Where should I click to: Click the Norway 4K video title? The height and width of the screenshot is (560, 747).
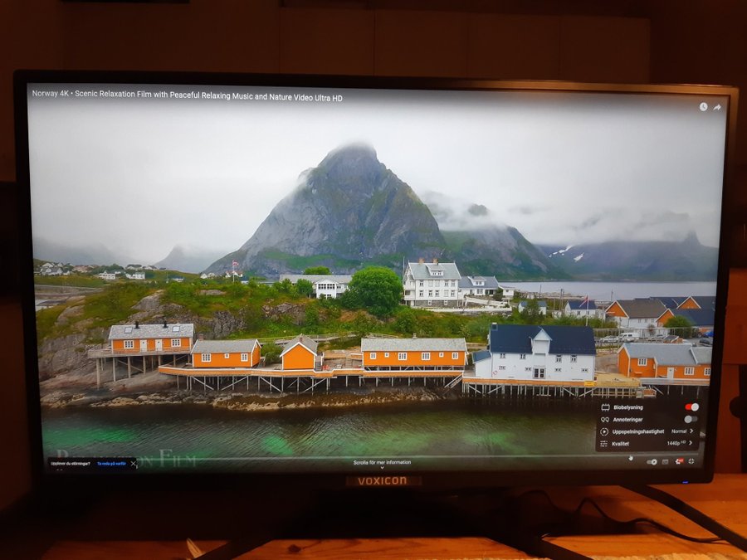(x=187, y=96)
